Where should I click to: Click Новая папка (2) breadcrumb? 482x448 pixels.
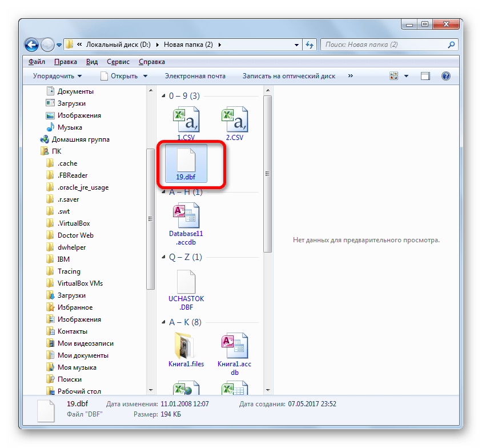point(188,45)
